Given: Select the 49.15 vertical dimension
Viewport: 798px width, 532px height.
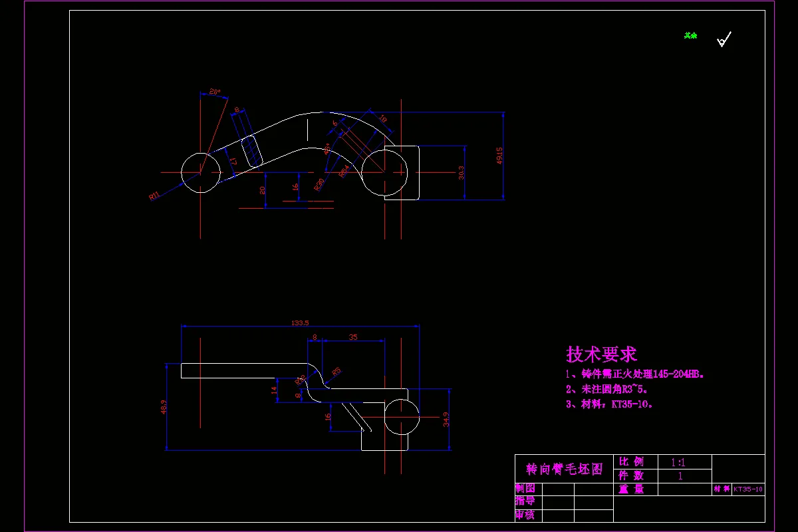Looking at the screenshot, I should [x=499, y=155].
